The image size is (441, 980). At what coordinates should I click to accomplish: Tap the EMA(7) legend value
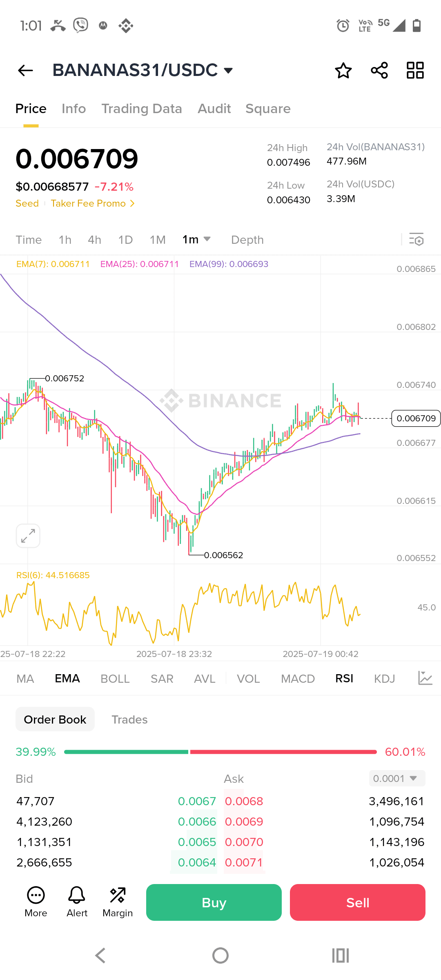53,264
